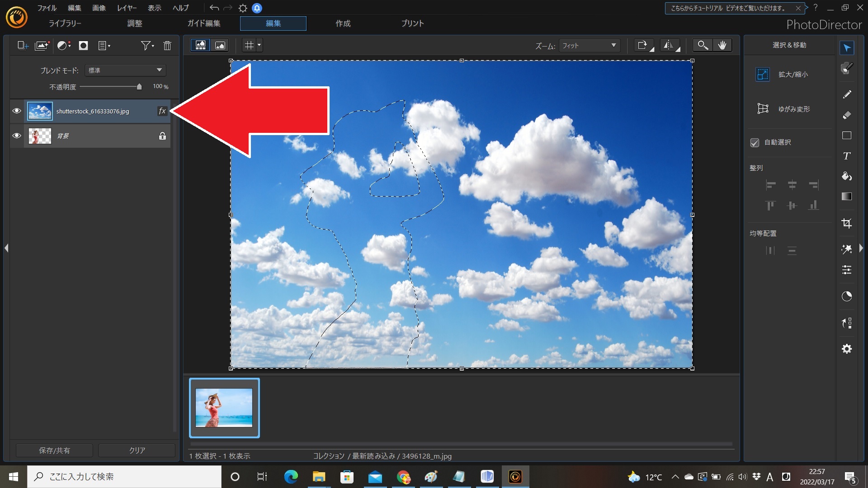Viewport: 868px width, 488px height.
Task: Pick the Paint Bucket fill tool
Action: click(x=847, y=176)
